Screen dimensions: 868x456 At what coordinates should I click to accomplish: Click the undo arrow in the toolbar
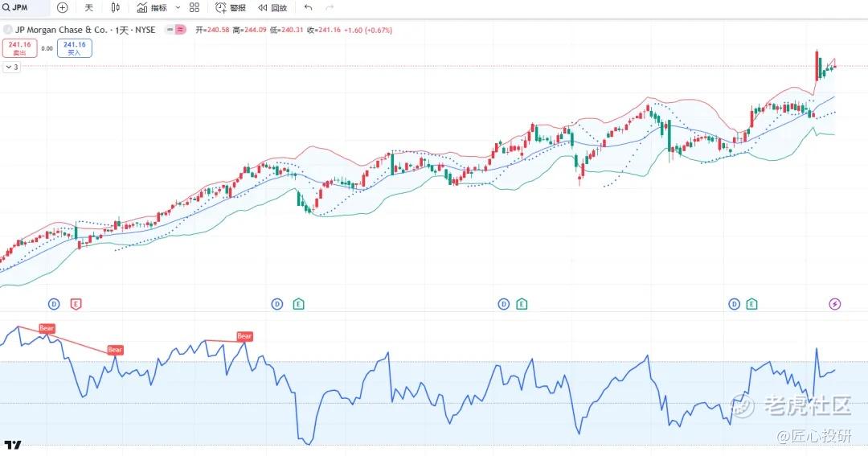pos(309,8)
